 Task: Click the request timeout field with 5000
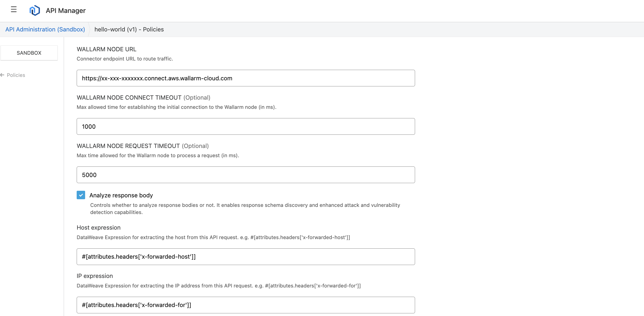click(x=246, y=175)
